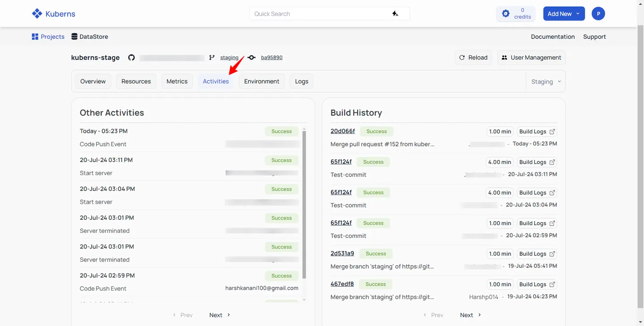Open external link icon for 2d531a9 build logs
The width and height of the screenshot is (644, 326).
pos(552,253)
